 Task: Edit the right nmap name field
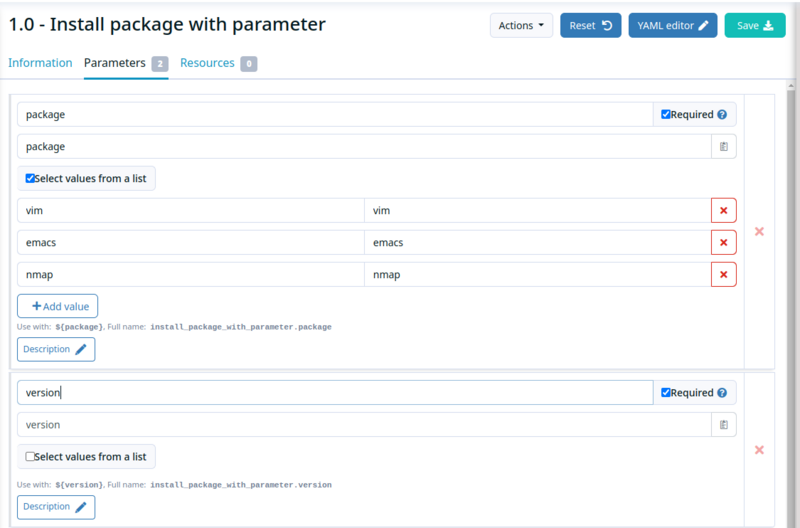pyautogui.click(x=538, y=274)
